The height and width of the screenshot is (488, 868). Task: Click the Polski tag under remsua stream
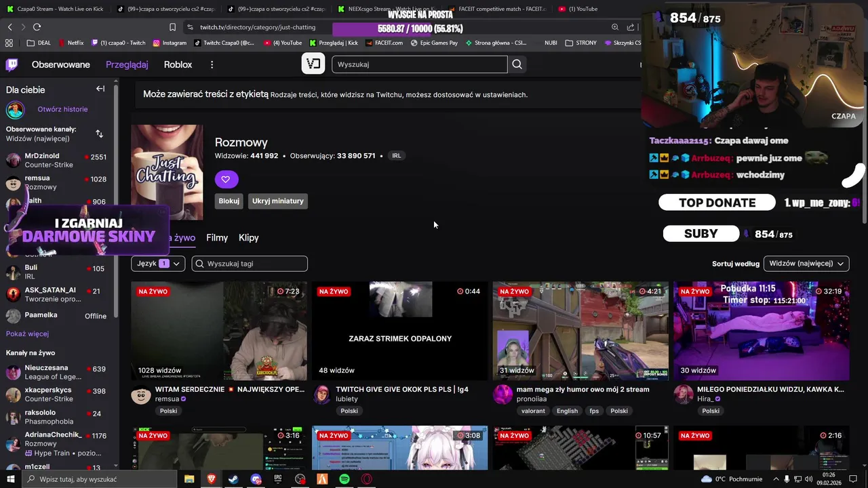tap(168, 411)
